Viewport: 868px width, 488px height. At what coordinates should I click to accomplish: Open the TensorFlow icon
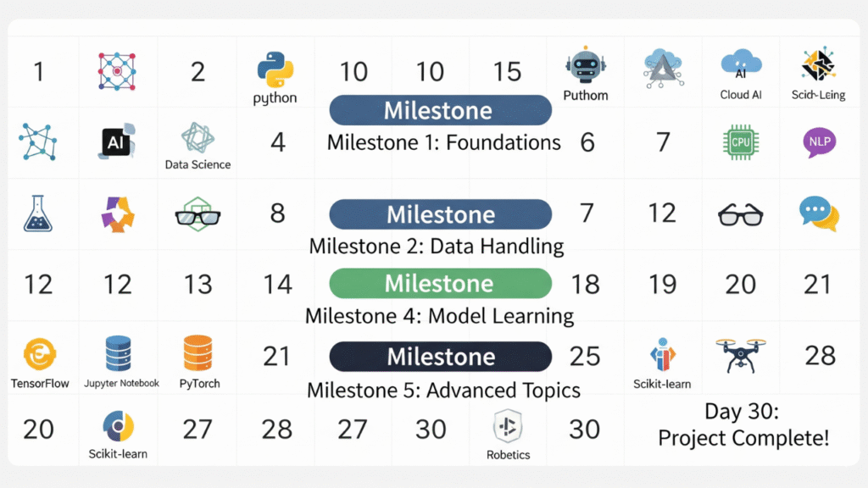39,353
